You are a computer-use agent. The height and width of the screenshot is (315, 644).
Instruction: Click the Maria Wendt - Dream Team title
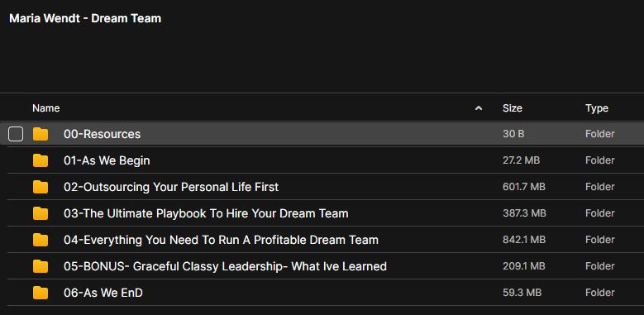click(85, 18)
